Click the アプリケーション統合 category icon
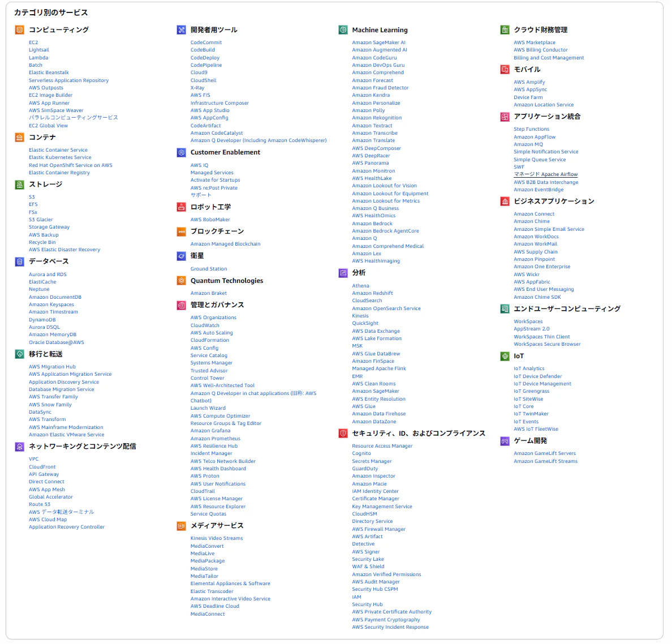The height and width of the screenshot is (644, 672). pos(505,117)
